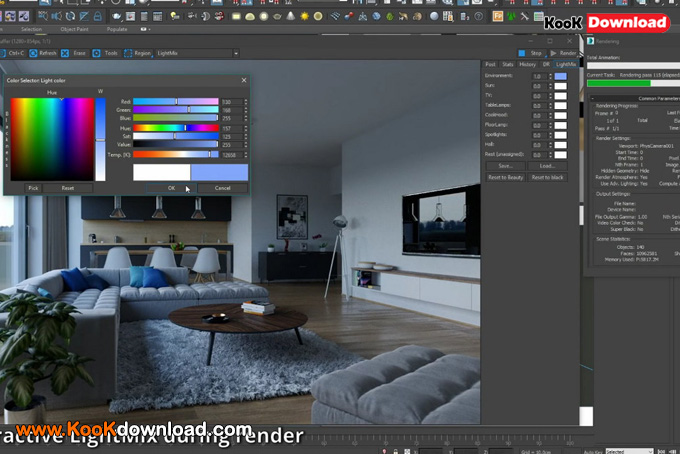
Task: Open the Stats tab
Action: 507,64
